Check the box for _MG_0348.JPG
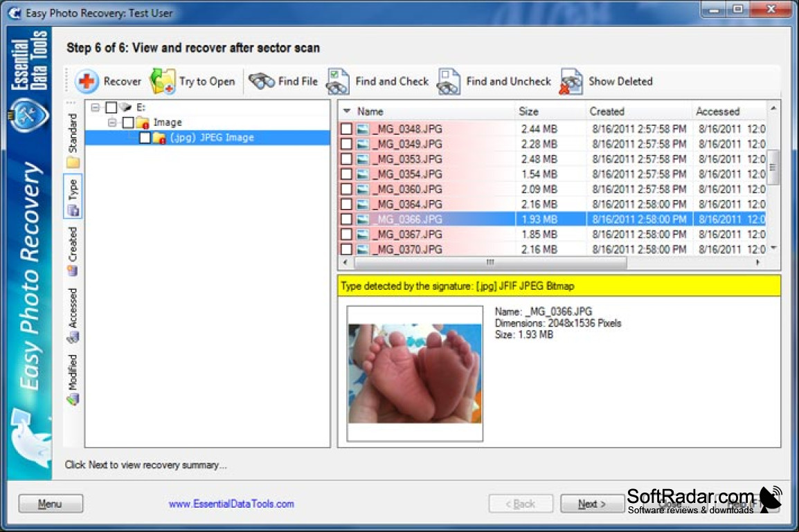The height and width of the screenshot is (532, 799). 346,129
